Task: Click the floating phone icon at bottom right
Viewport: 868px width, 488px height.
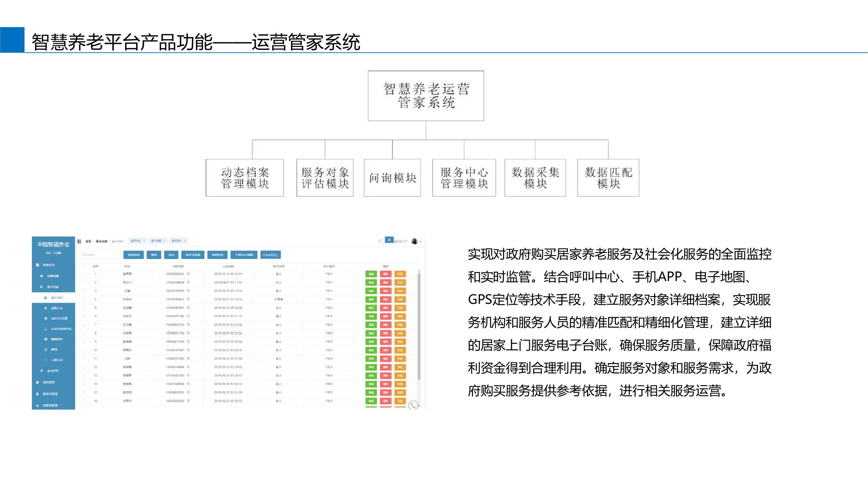Action: coord(413,405)
